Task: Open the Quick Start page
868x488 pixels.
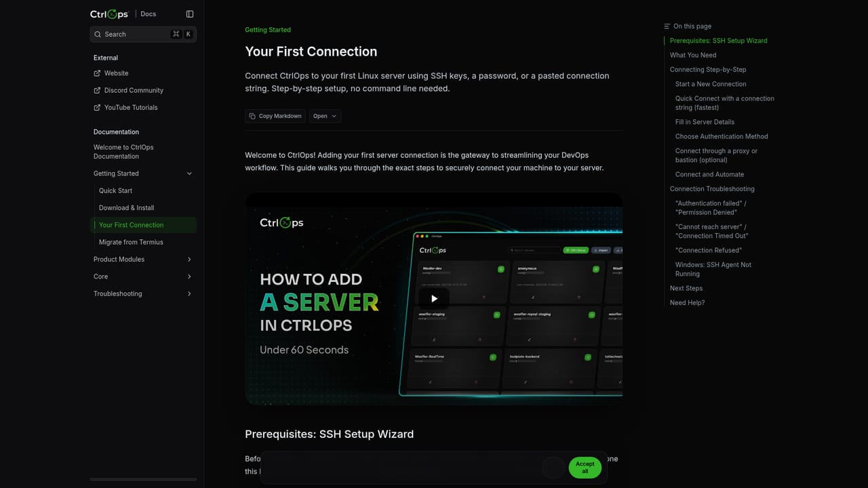Action: (x=115, y=191)
